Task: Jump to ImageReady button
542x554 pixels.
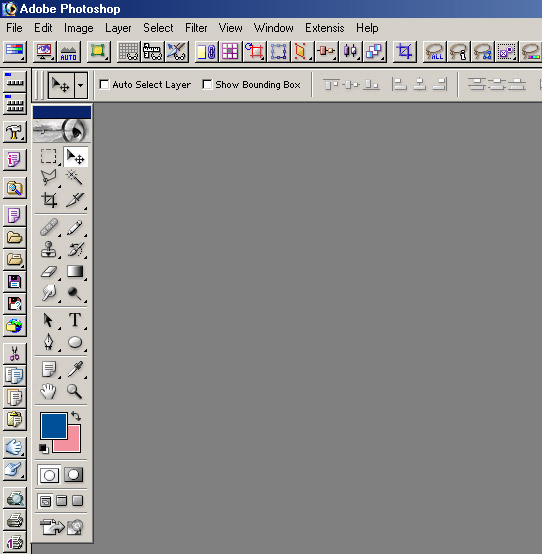Action: click(x=61, y=527)
